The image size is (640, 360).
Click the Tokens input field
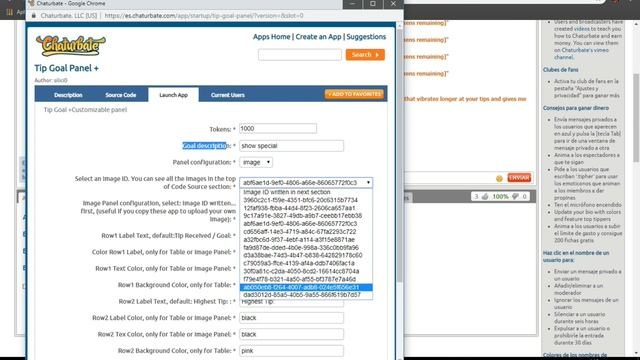coord(278,129)
